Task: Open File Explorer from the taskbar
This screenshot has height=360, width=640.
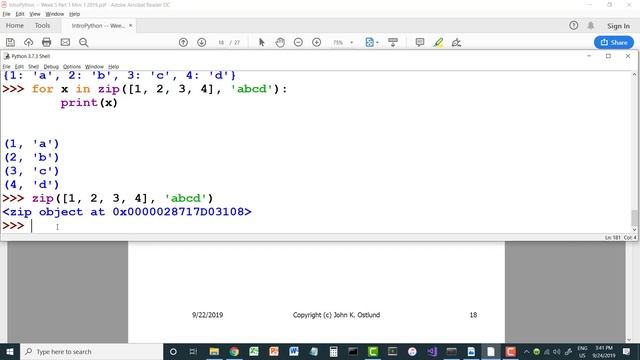Action: [x=214, y=351]
